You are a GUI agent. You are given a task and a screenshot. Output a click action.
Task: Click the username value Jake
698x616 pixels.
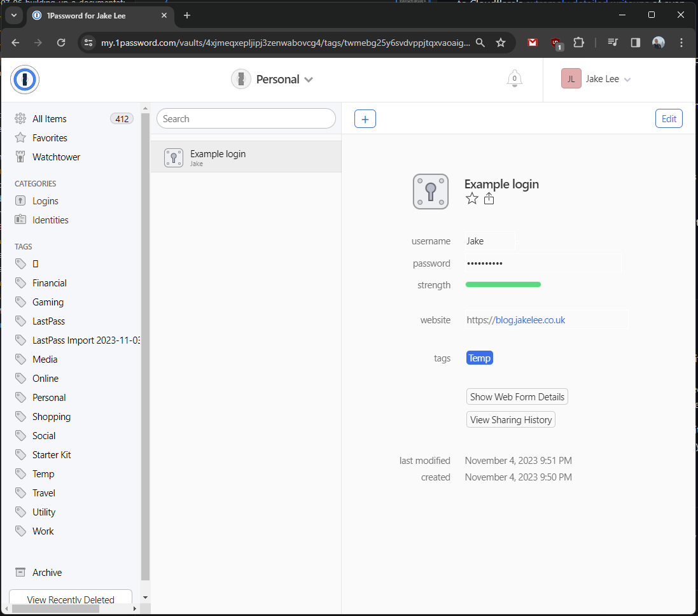(x=475, y=241)
